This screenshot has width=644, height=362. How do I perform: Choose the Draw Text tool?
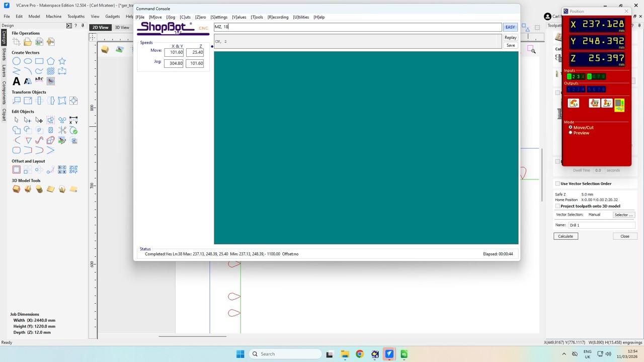pyautogui.click(x=17, y=81)
